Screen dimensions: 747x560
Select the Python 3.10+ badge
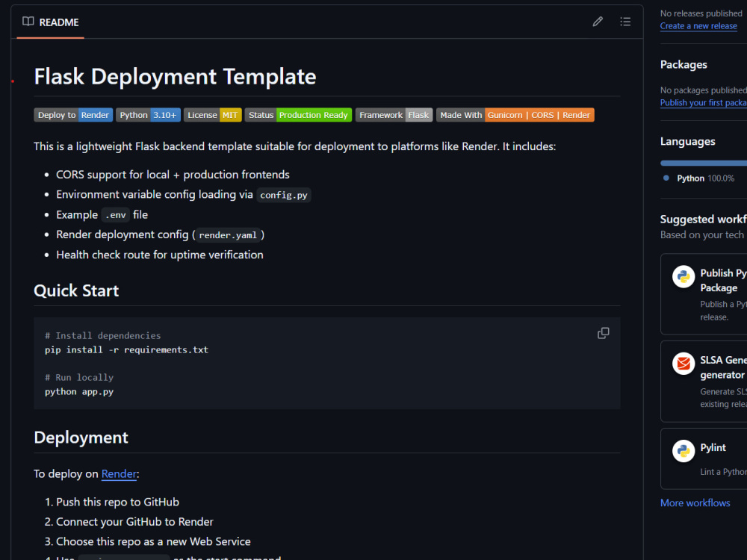click(x=148, y=114)
